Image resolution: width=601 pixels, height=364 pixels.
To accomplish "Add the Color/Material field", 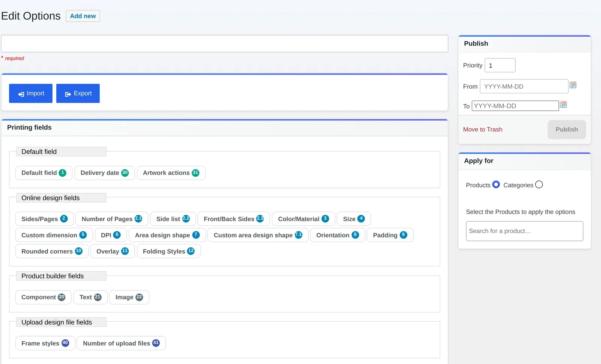I will tap(303, 219).
